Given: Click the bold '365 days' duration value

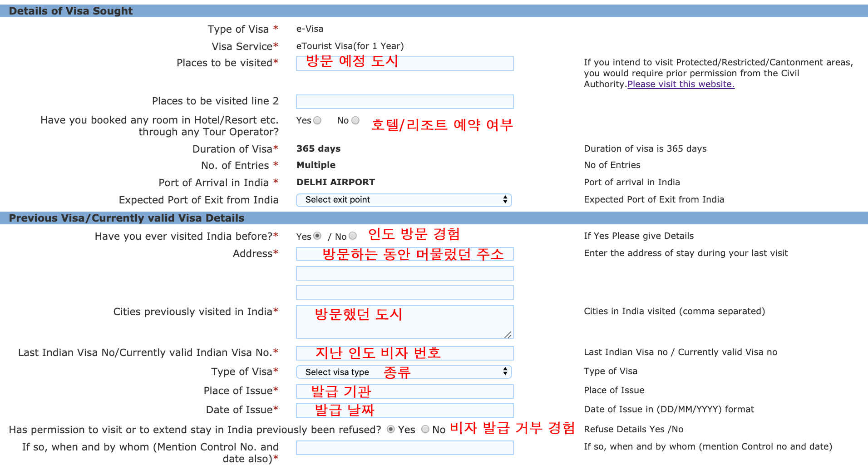Looking at the screenshot, I should point(318,148).
